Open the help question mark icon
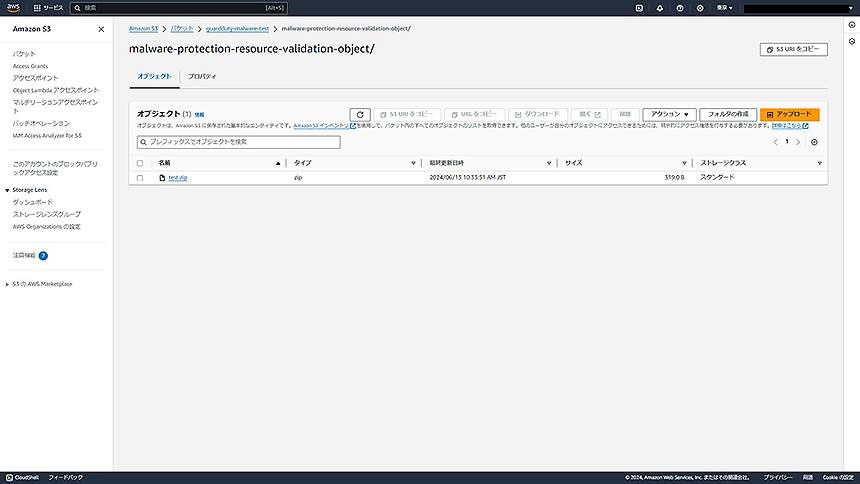The height and width of the screenshot is (484, 860). 680,8
